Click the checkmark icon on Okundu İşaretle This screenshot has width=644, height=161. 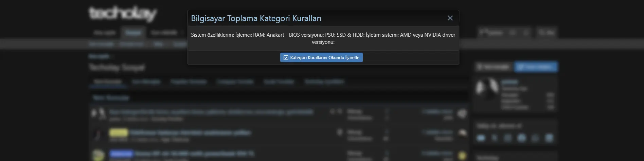286,58
